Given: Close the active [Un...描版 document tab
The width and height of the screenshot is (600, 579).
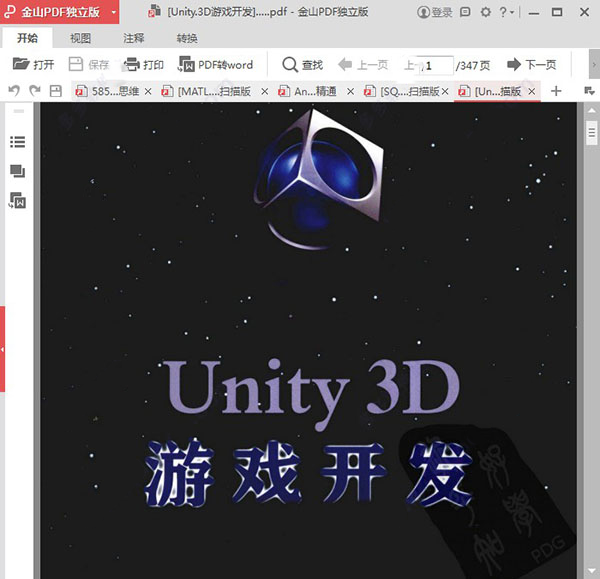Looking at the screenshot, I should tap(532, 91).
